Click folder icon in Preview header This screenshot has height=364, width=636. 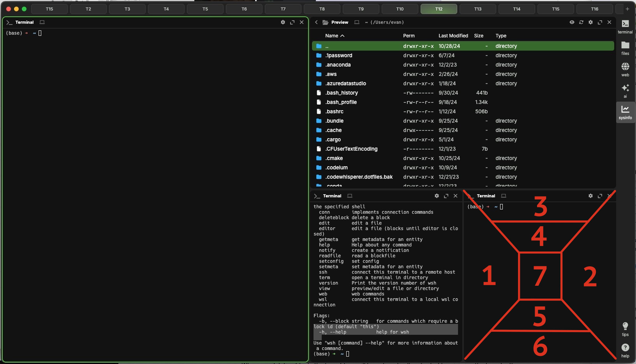point(325,22)
